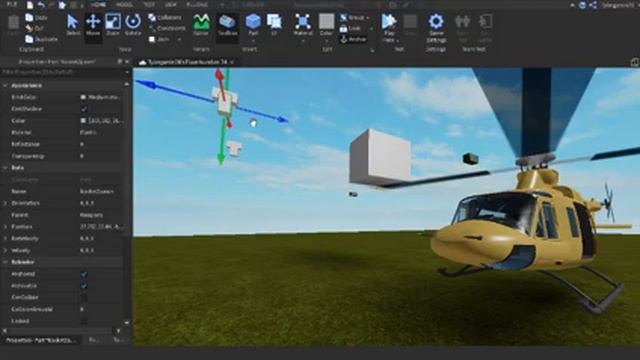Switch to the HOME ribbon tab
Image resolution: width=640 pixels, height=360 pixels.
pos(98,4)
